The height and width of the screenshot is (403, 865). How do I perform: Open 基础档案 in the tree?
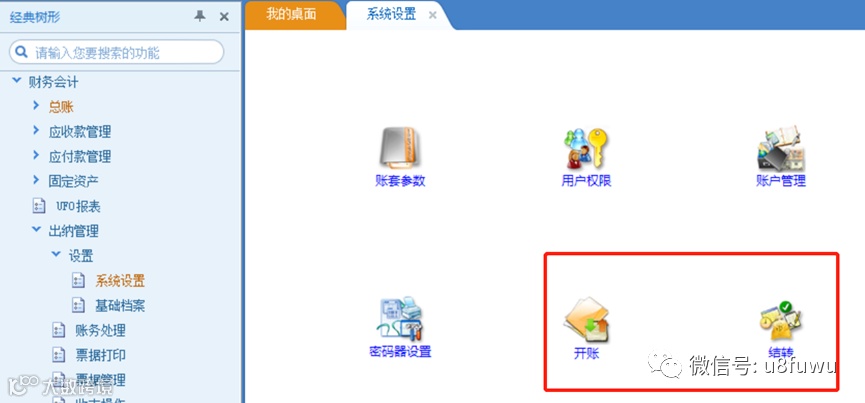(120, 305)
